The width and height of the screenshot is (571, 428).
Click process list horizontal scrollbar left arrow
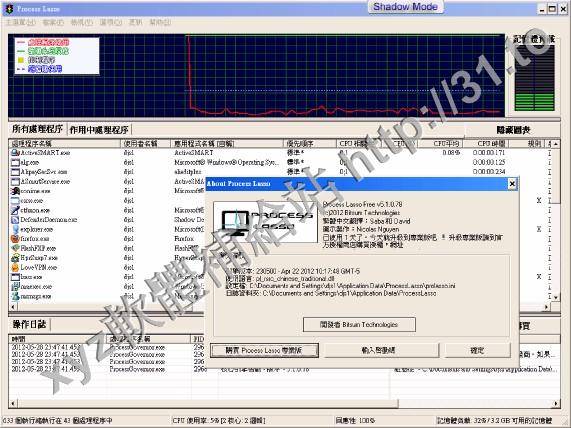[13, 307]
